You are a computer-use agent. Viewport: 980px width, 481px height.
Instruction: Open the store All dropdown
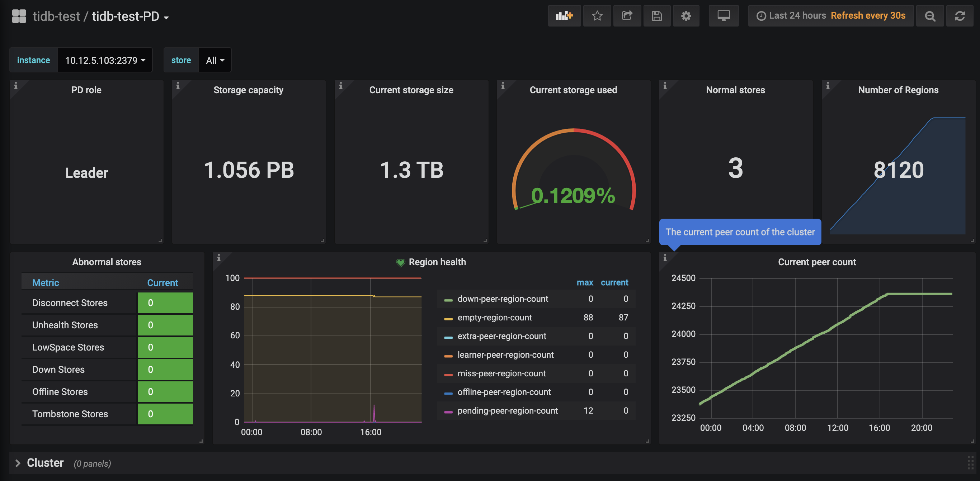coord(215,60)
